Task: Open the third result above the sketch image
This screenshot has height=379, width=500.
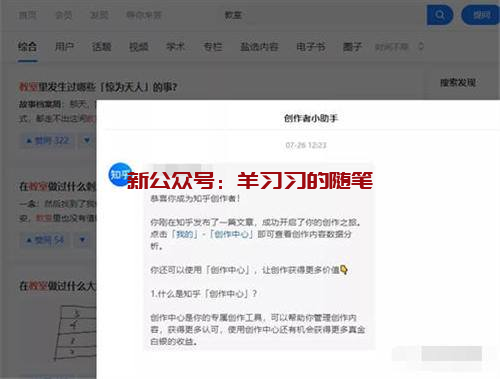Action: [57, 286]
